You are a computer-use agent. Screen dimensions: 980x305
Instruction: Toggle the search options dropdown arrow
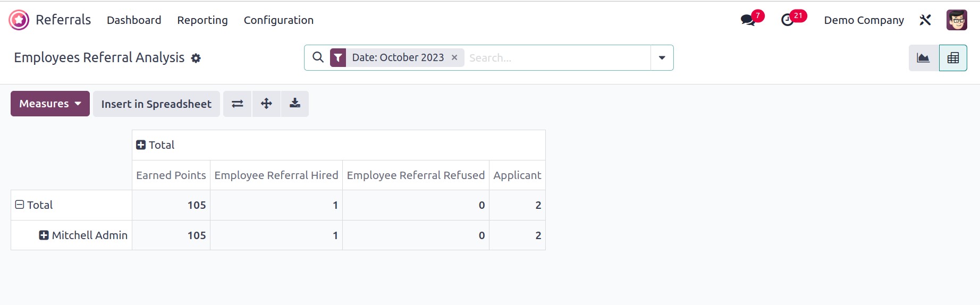click(662, 58)
